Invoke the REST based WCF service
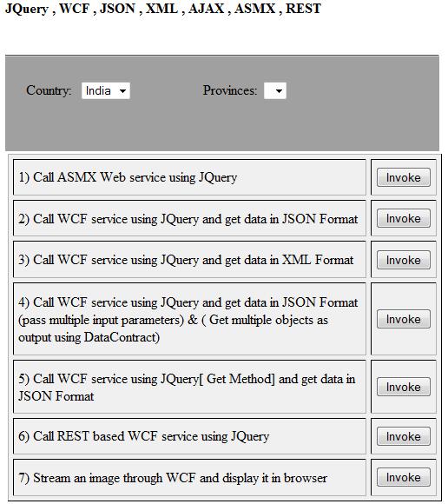This screenshot has height=504, width=448. click(x=404, y=436)
